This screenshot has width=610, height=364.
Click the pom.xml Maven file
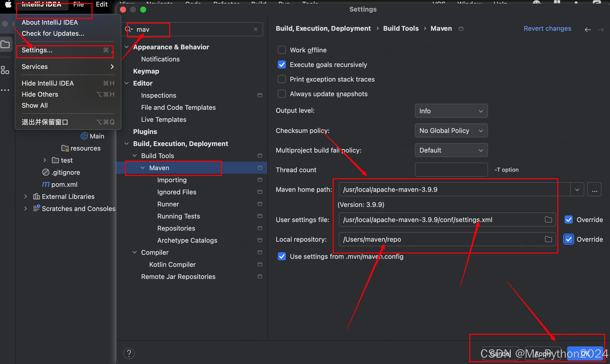pos(64,184)
